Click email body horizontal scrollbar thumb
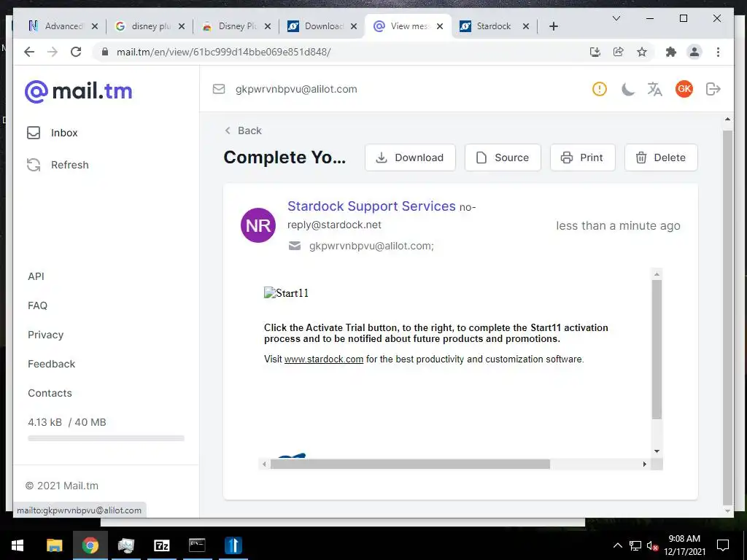Image resolution: width=747 pixels, height=560 pixels. point(410,464)
